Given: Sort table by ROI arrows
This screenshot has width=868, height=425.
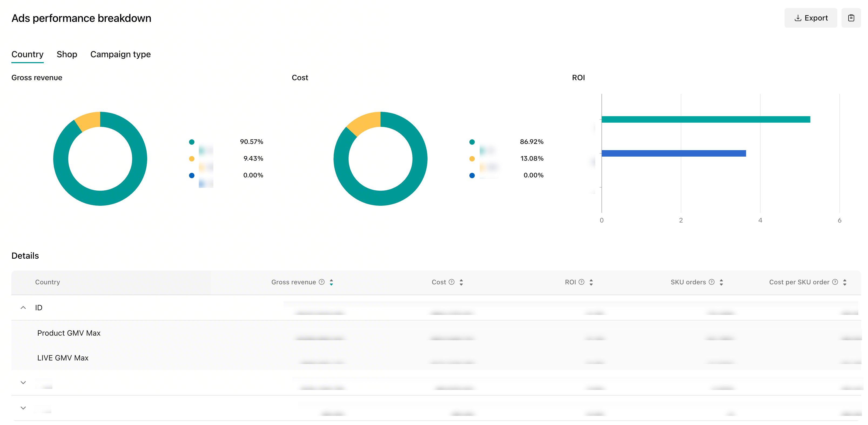Looking at the screenshot, I should 591,282.
